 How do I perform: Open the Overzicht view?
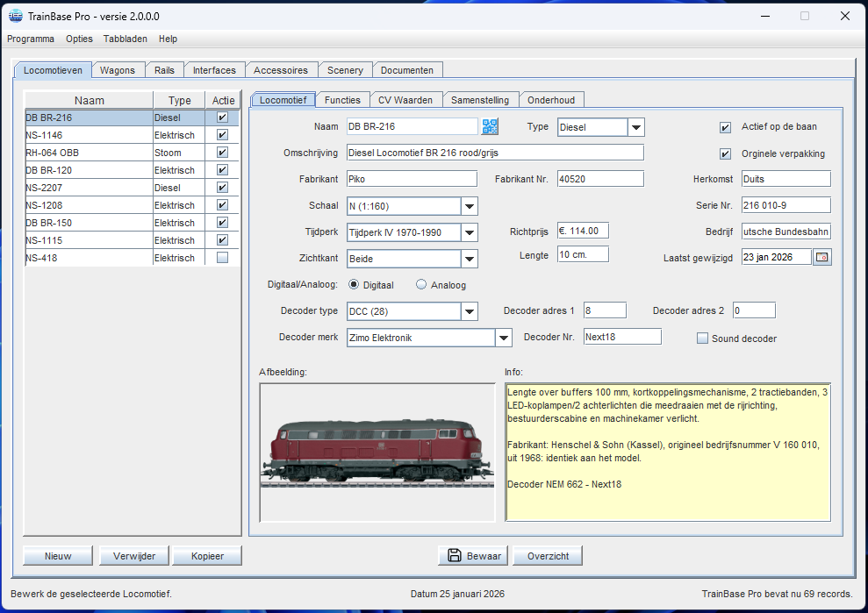547,555
